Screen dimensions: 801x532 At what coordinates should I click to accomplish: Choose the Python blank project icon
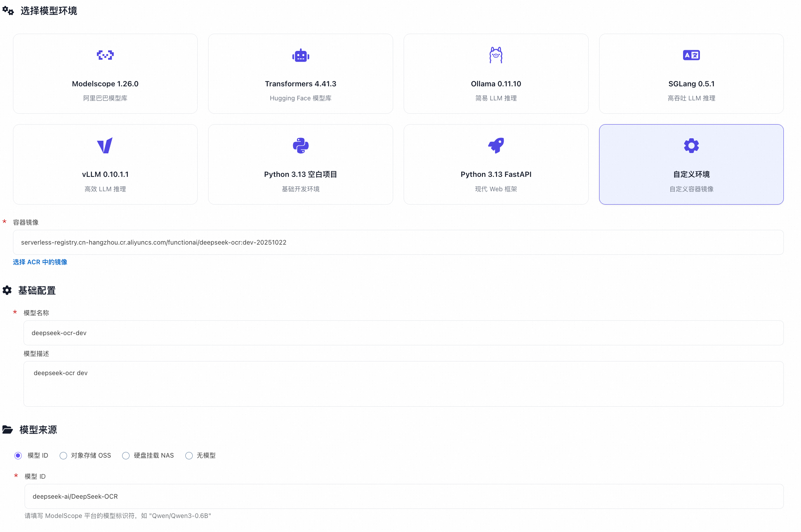point(300,146)
